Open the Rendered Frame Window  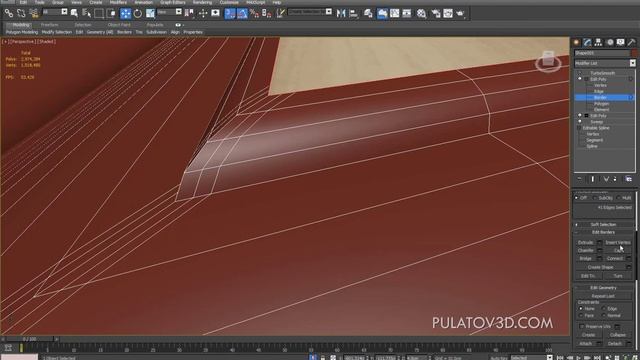[448, 13]
